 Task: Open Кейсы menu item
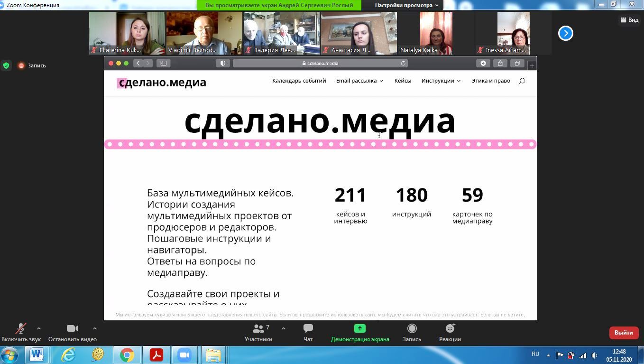pyautogui.click(x=403, y=81)
